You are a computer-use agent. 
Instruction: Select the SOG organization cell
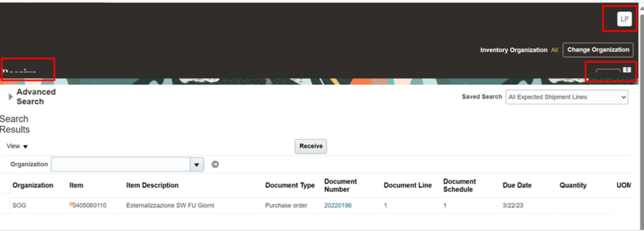19,206
